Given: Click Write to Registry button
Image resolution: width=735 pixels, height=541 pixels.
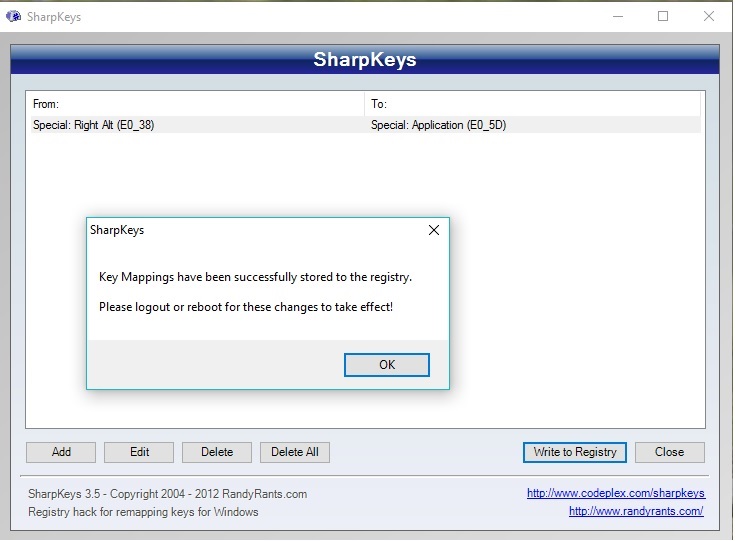Looking at the screenshot, I should [x=575, y=452].
